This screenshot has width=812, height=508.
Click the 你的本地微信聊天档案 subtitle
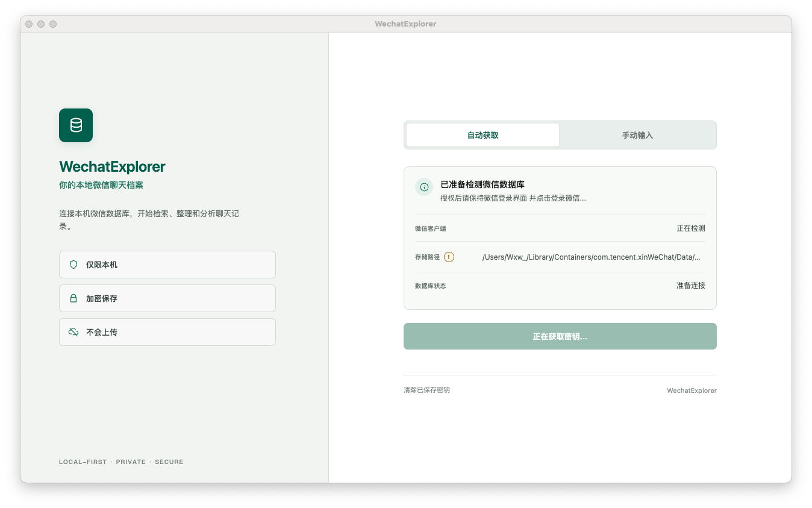click(x=101, y=185)
